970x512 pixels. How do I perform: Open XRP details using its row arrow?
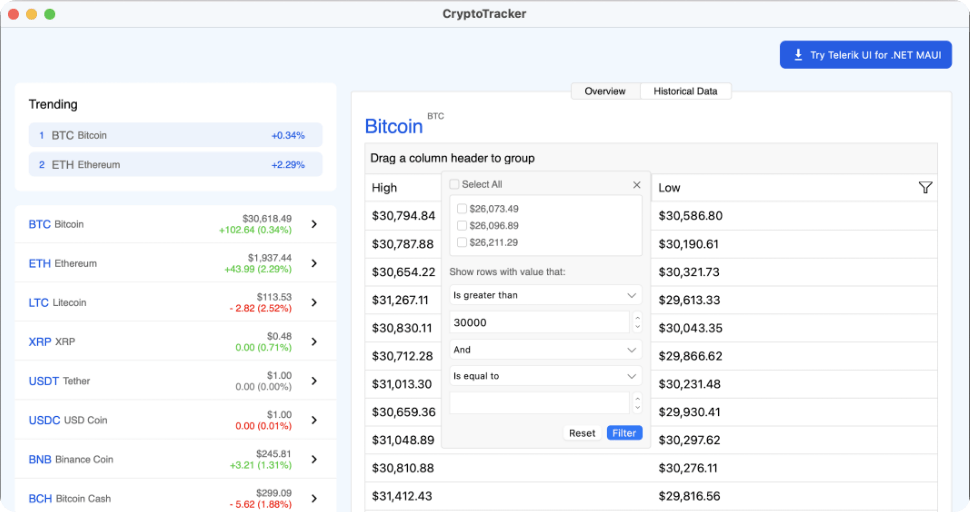[314, 342]
